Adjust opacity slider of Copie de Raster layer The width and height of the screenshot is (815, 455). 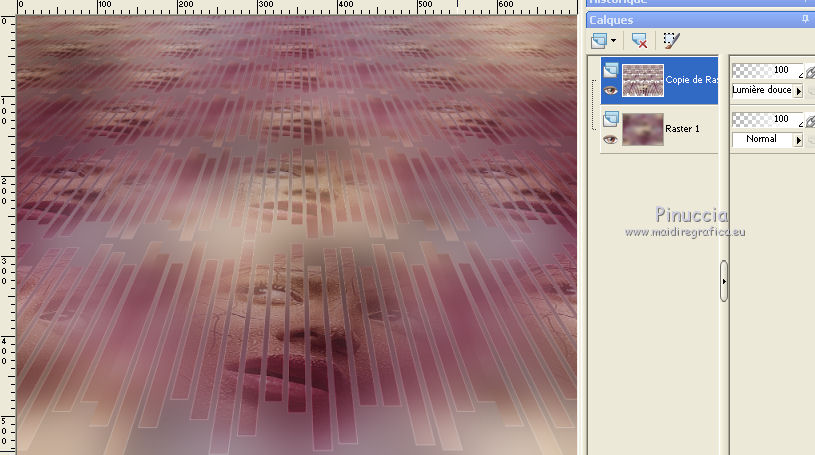coord(767,70)
